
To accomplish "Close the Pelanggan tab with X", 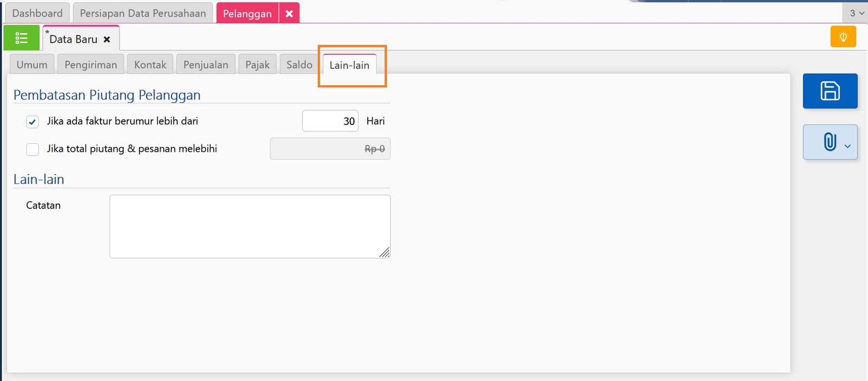I will 289,14.
